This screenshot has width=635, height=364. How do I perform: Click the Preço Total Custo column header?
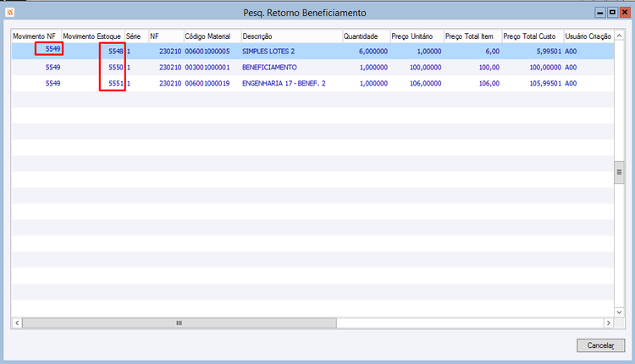click(x=533, y=36)
